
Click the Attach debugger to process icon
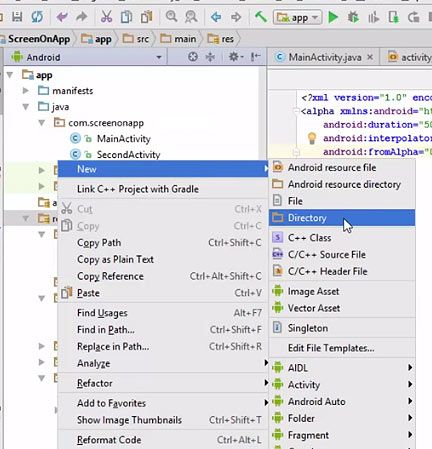(393, 17)
